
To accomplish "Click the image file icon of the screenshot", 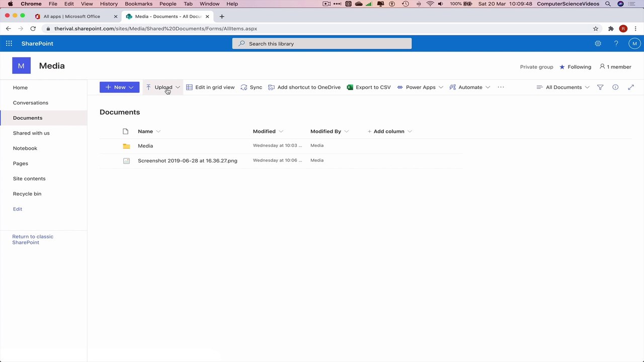I will point(126,161).
